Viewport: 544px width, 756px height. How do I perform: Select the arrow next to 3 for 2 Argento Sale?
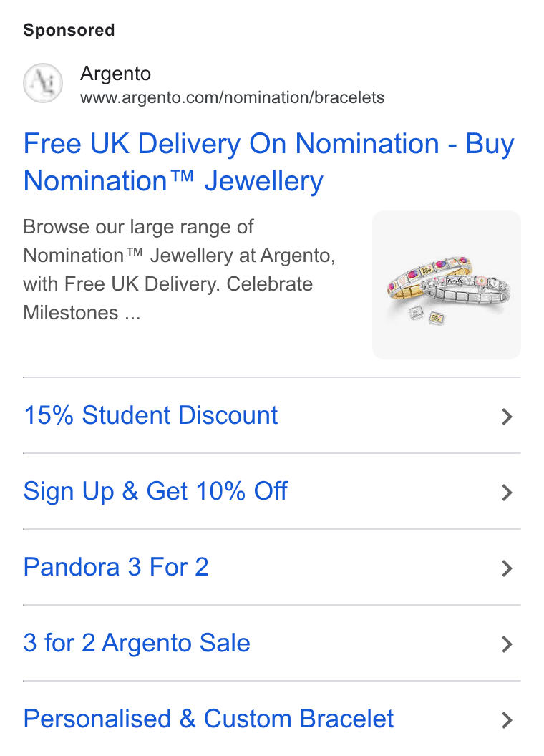coord(506,644)
